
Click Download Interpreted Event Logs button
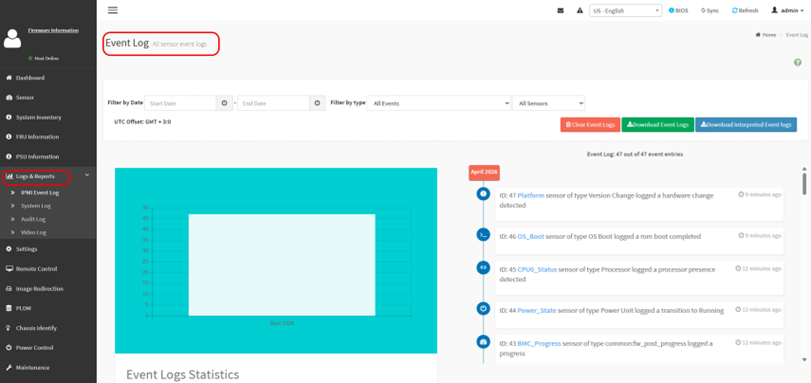pyautogui.click(x=746, y=125)
